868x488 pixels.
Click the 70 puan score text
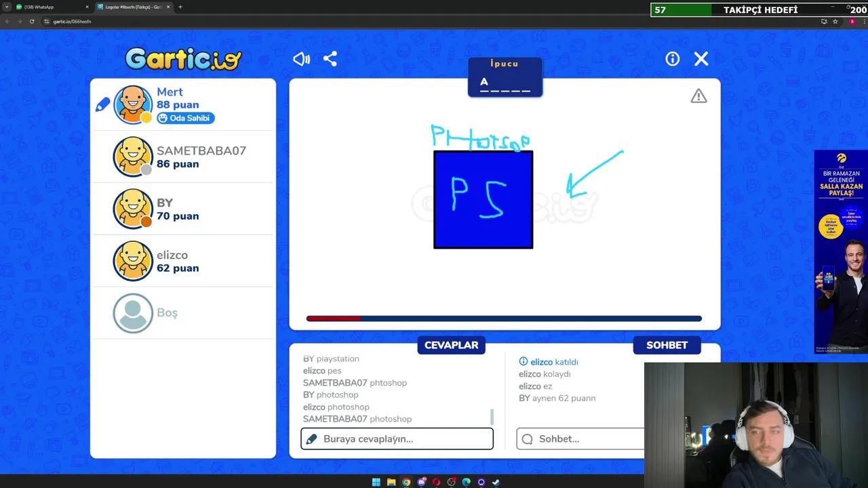(x=178, y=216)
